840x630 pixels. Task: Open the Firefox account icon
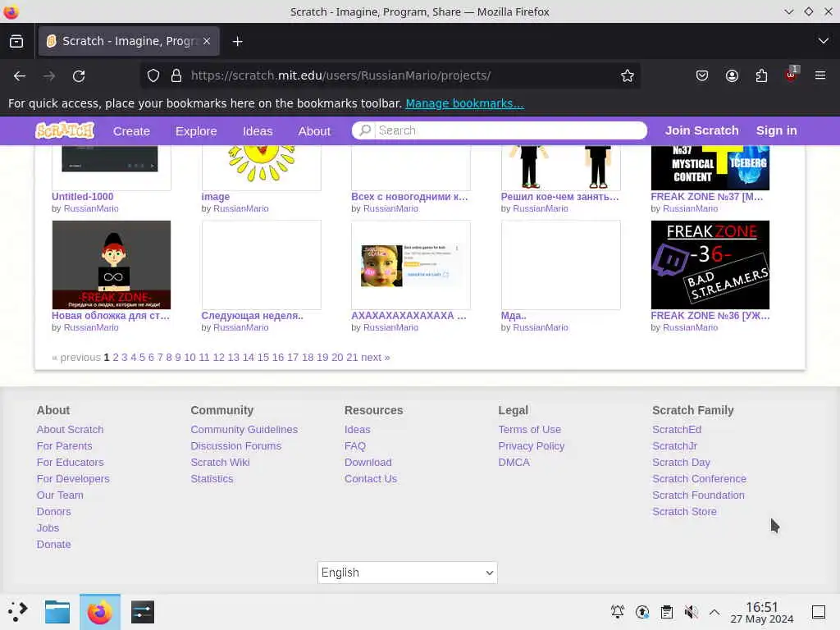[x=732, y=76]
